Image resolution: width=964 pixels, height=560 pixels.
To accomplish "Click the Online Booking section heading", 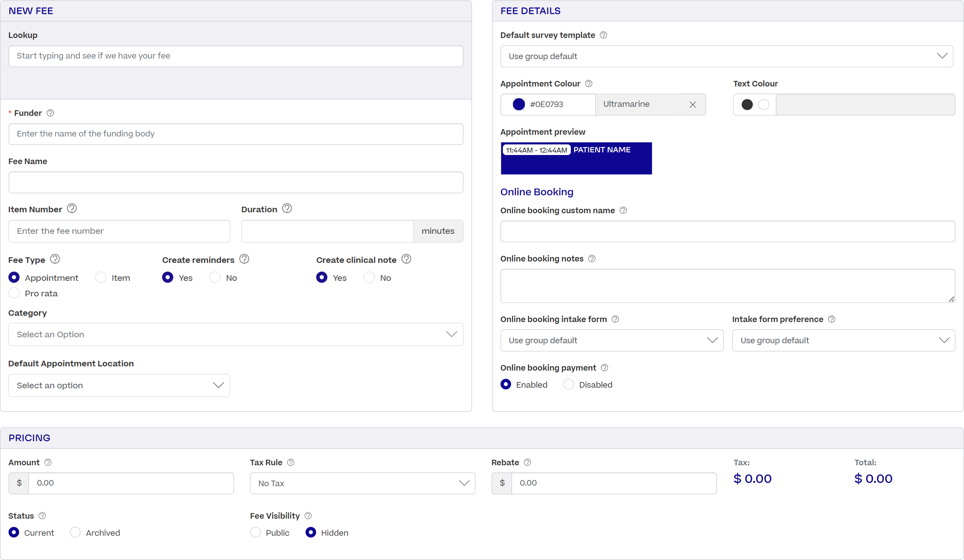I will click(537, 192).
